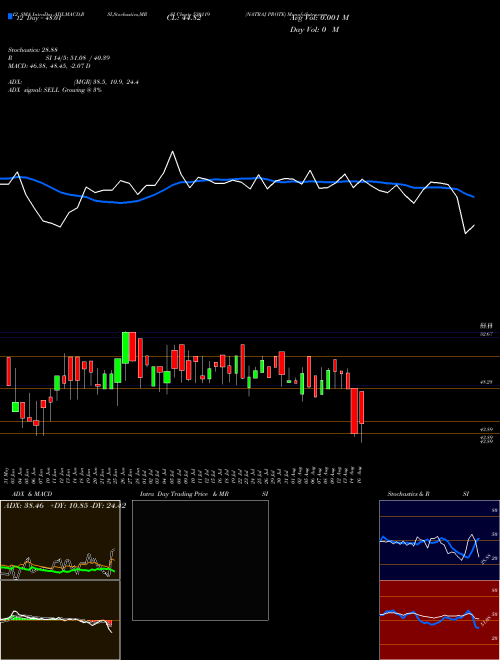Click the tall green candlestick at the chart high
Screen dimensions: 500x660
pyautogui.click(x=125, y=348)
